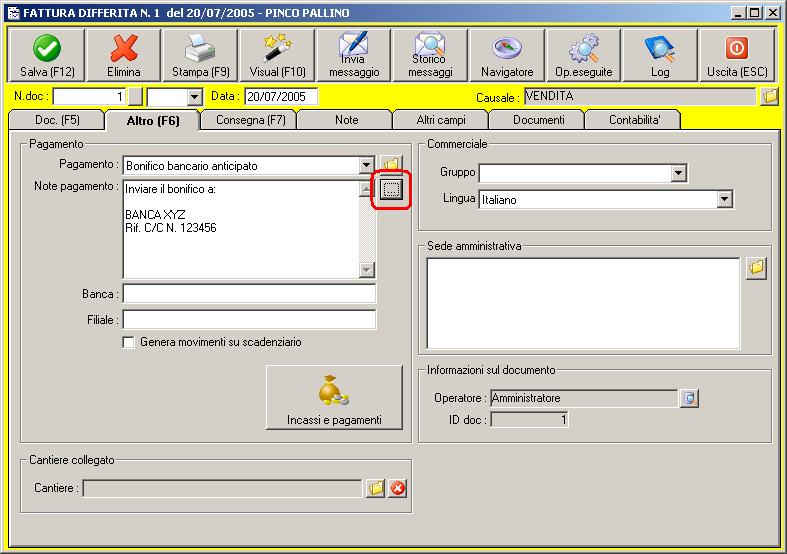
Task: Click the N.doc number field
Action: pos(89,97)
